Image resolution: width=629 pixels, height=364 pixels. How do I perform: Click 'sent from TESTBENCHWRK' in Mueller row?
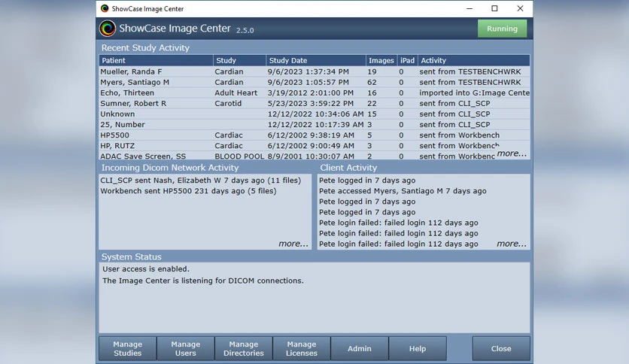pyautogui.click(x=470, y=71)
